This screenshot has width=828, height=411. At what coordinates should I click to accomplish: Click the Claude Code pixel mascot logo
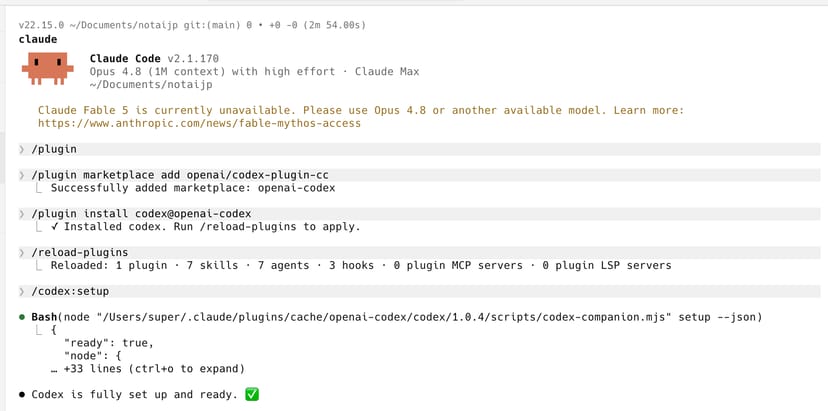[x=48, y=69]
